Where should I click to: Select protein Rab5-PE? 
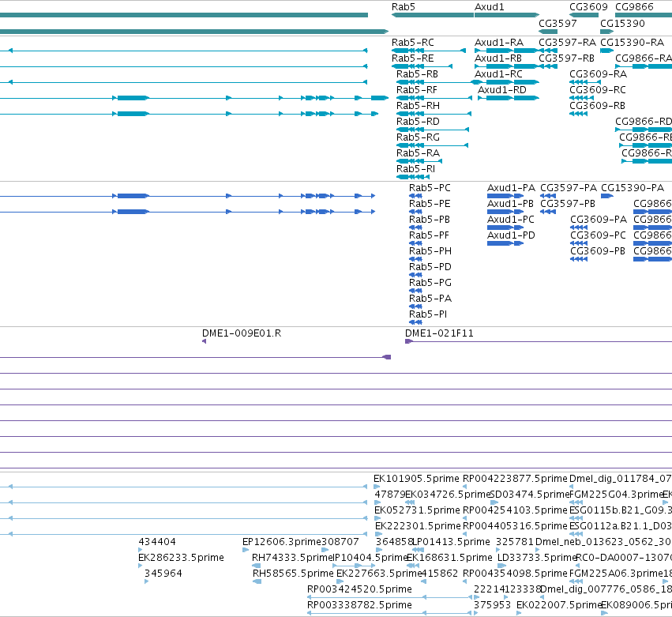[x=430, y=204]
